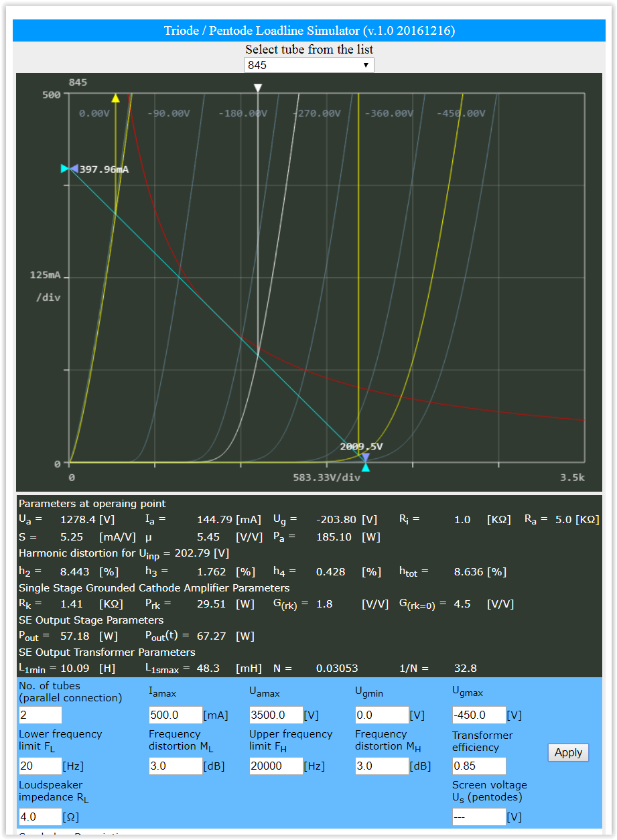Click the Rk value 1.41

(71, 604)
